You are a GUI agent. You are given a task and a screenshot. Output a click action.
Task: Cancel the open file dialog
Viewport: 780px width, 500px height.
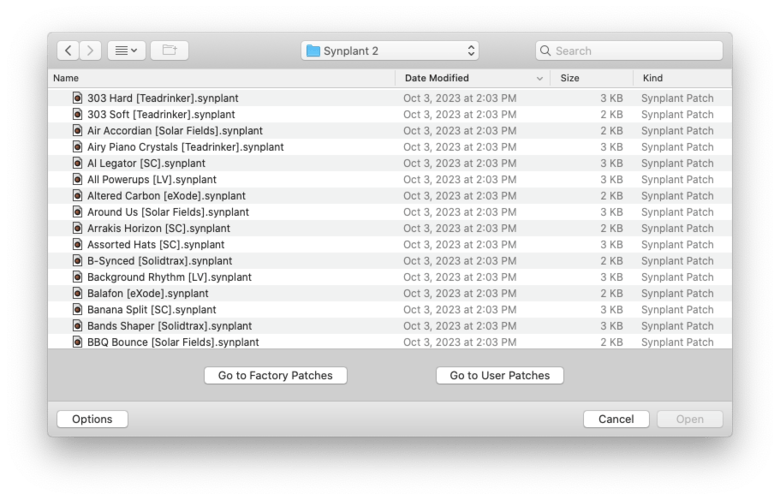pyautogui.click(x=616, y=419)
